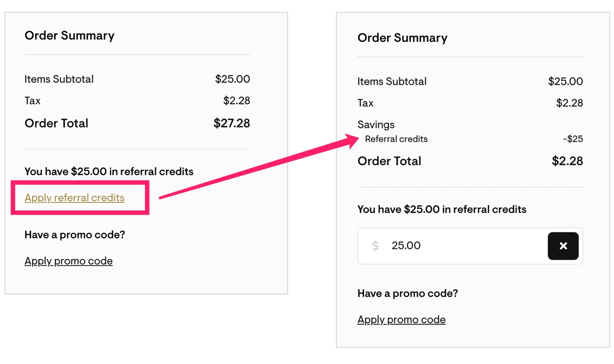This screenshot has width=614, height=364.
Task: Click the credits notice above Apply referral credits
Action: 109,172
